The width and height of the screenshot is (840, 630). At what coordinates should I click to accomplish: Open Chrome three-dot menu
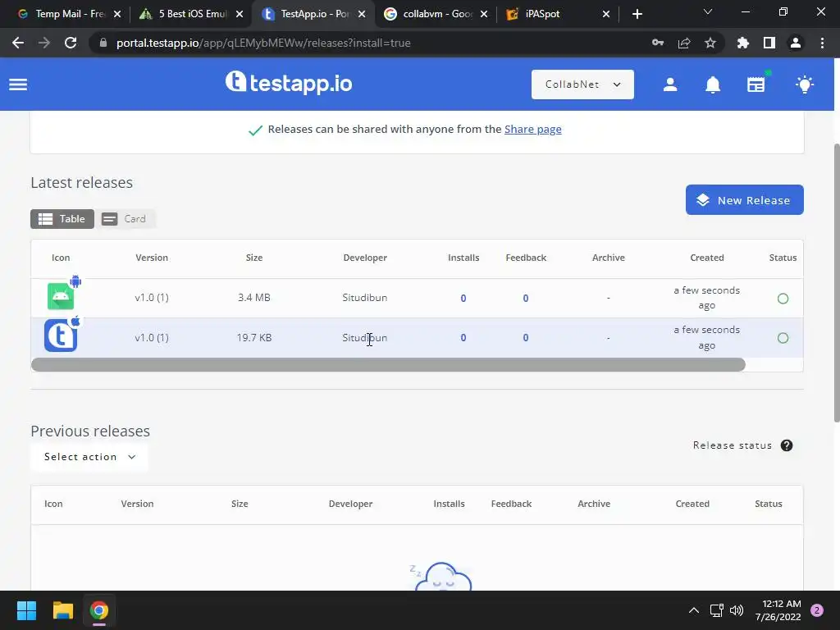pos(822,43)
